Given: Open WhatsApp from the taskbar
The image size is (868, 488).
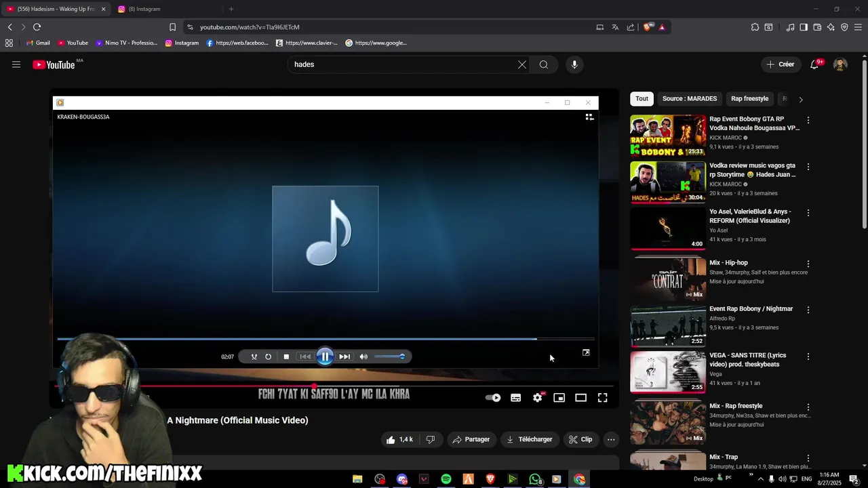Looking at the screenshot, I should pos(535,479).
